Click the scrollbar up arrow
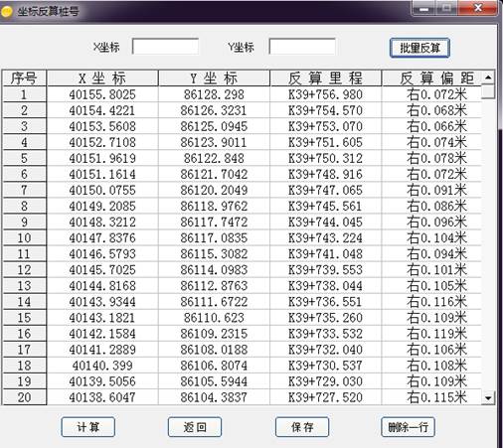Screen dimensions: 503x448 pyautogui.click(x=488, y=77)
